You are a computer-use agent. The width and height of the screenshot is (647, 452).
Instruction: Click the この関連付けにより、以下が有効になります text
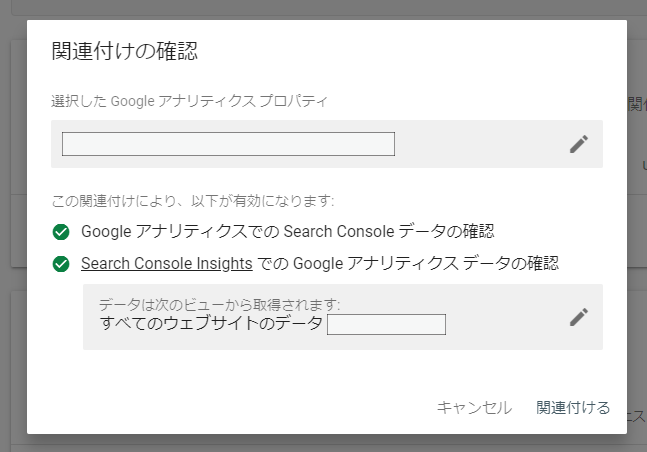pos(193,201)
